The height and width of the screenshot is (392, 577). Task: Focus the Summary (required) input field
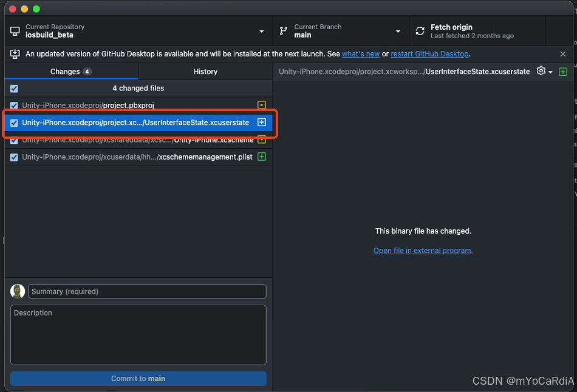click(147, 291)
